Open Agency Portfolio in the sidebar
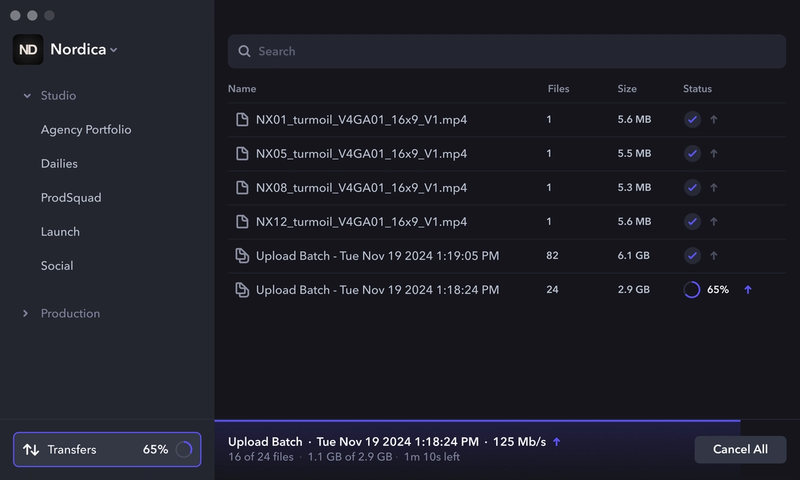This screenshot has width=800, height=480. 86,130
